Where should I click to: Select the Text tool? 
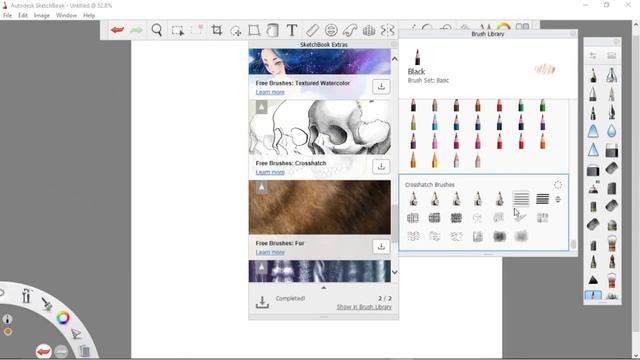tap(292, 30)
